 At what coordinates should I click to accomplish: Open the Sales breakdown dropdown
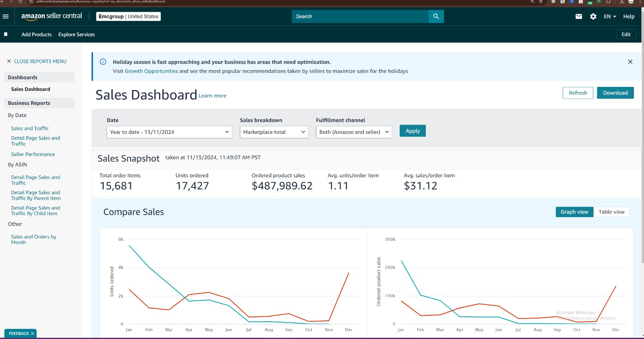(274, 132)
